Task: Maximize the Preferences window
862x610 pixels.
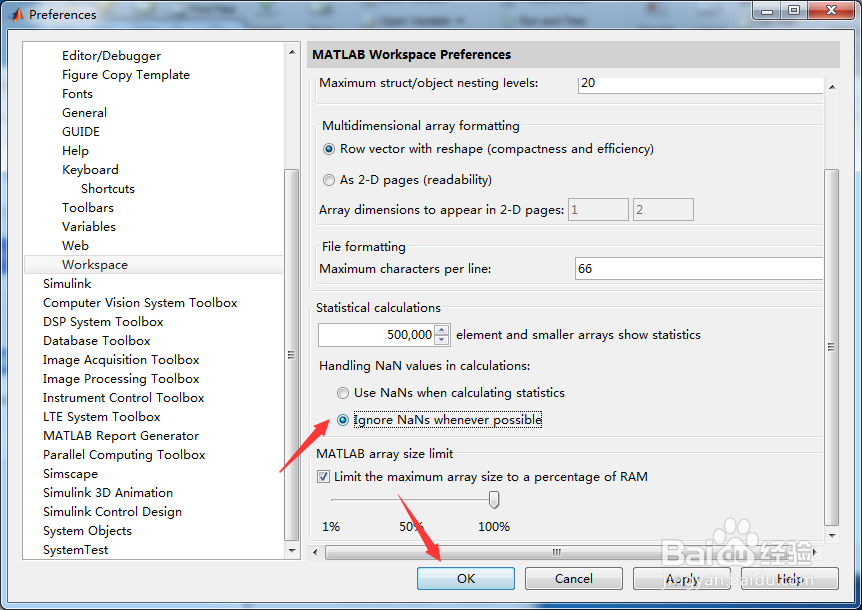Action: click(793, 10)
